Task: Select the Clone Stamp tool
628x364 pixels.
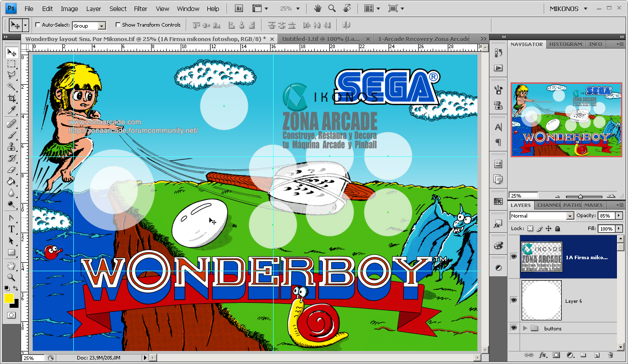Action: click(x=11, y=146)
